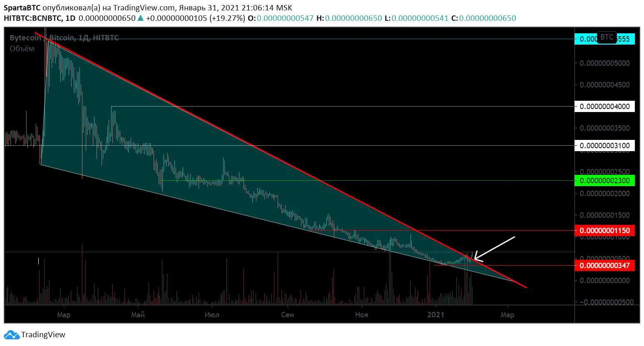Click the SpartaBTC author name

[22, 8]
